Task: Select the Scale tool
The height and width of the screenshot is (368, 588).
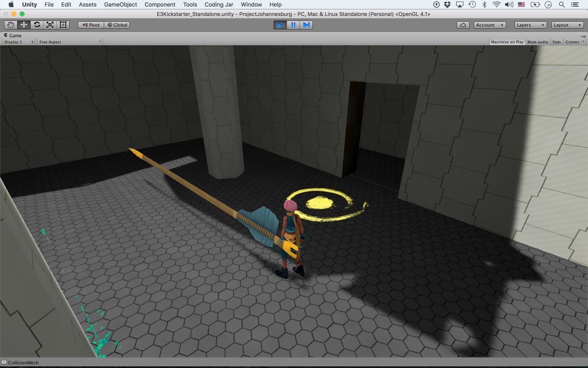Action: pos(50,25)
